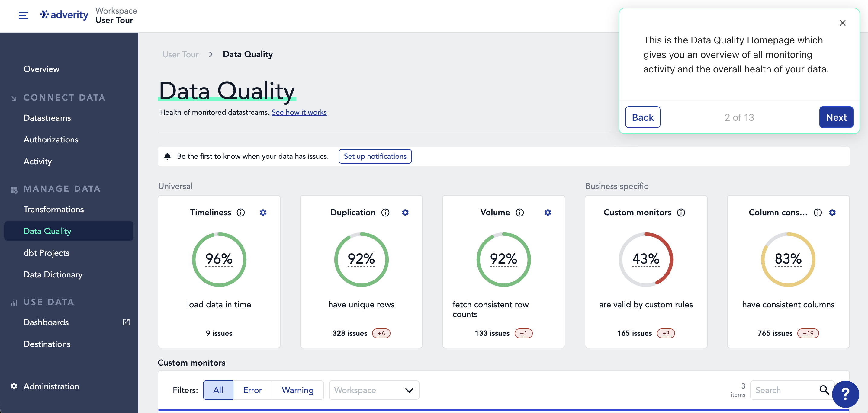Click the Column consistency +19 badge
Viewport: 868px width, 413px height.
(808, 333)
